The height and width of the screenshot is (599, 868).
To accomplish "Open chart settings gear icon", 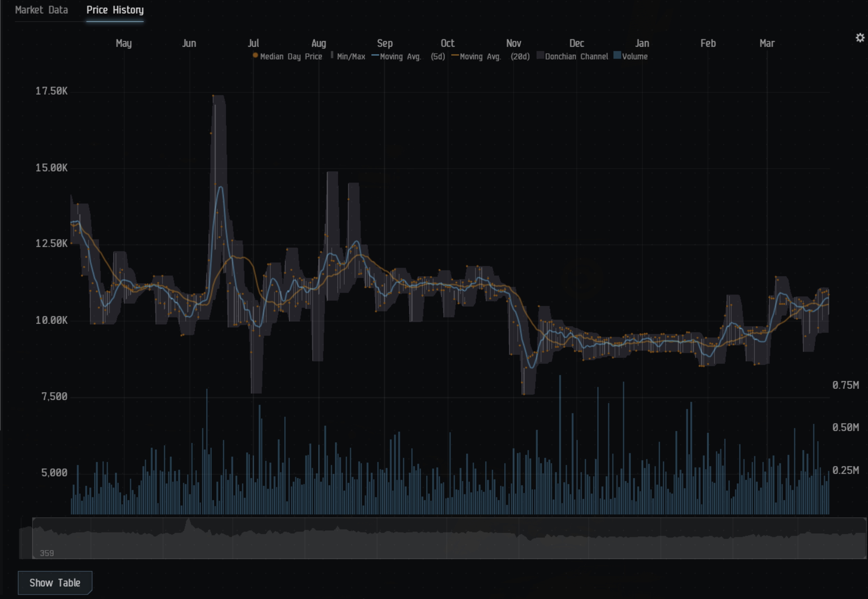I will (860, 38).
